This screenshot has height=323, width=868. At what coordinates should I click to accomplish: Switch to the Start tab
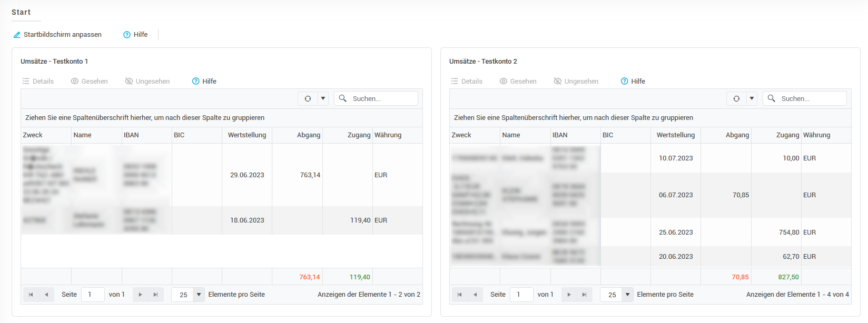tap(21, 12)
